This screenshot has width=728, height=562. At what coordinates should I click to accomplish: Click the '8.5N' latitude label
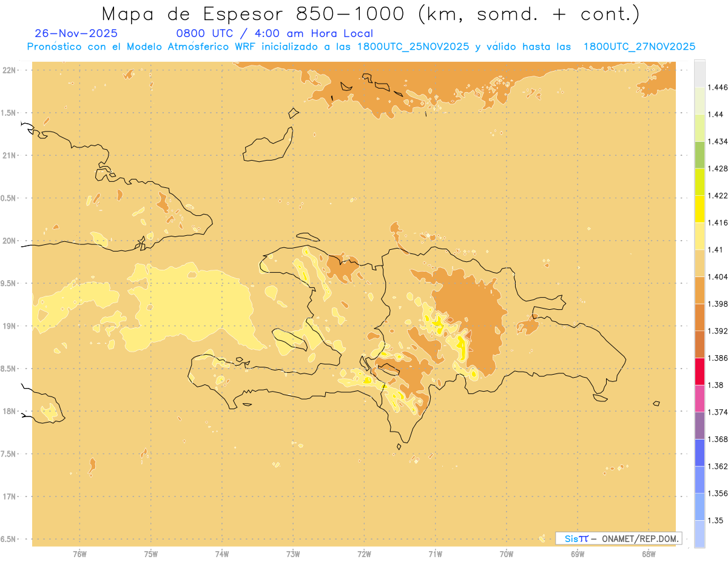[x=8, y=369]
